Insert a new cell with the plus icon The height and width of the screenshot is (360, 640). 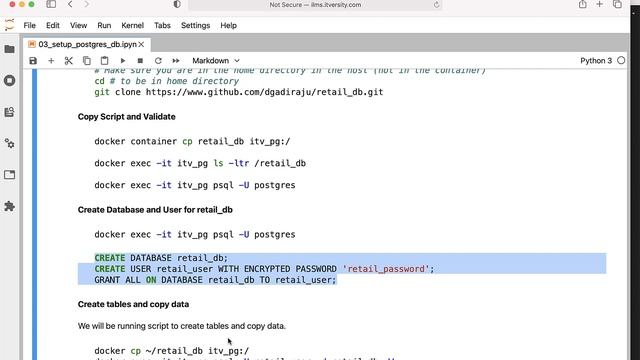[x=51, y=61]
